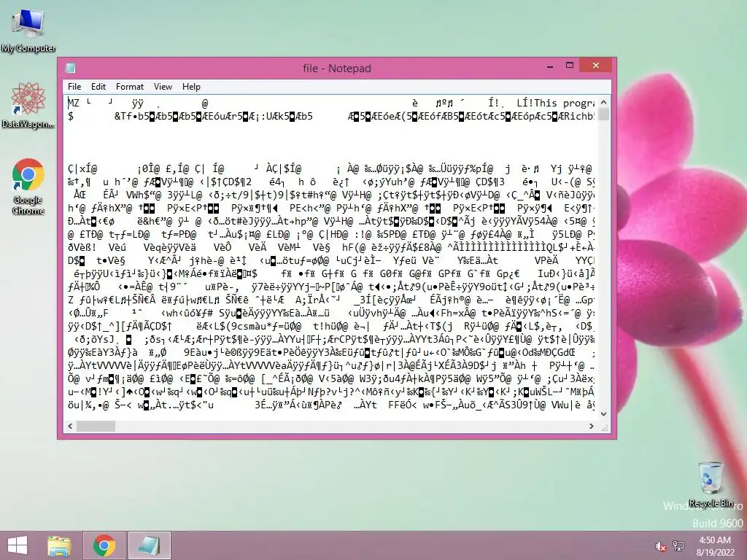This screenshot has height=560, width=747.
Task: Select the My Computer desktop icon
Action: [28, 29]
